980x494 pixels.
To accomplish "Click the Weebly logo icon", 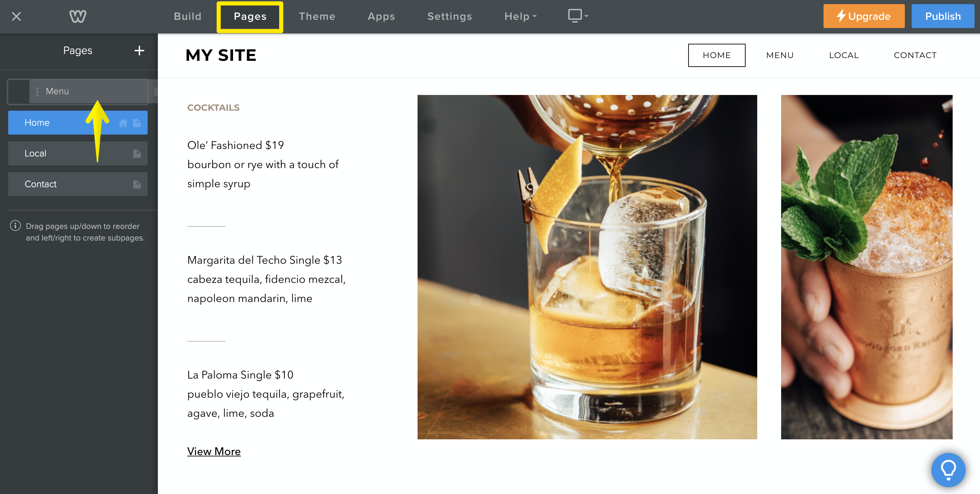I will click(x=78, y=16).
